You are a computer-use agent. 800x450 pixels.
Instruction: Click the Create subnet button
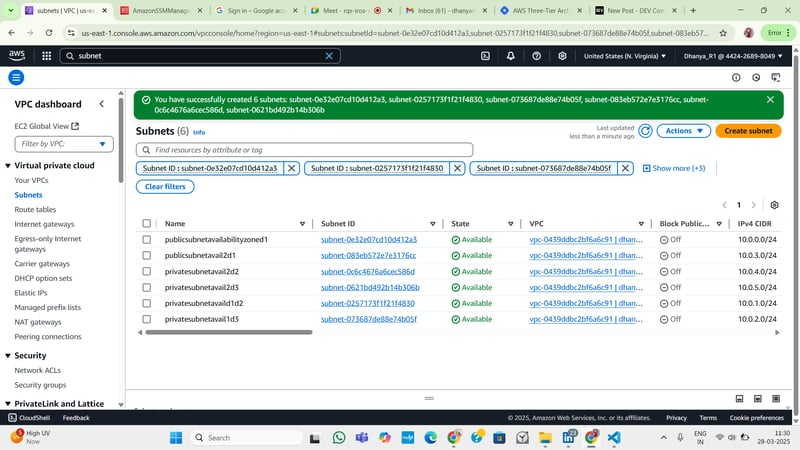click(x=748, y=131)
